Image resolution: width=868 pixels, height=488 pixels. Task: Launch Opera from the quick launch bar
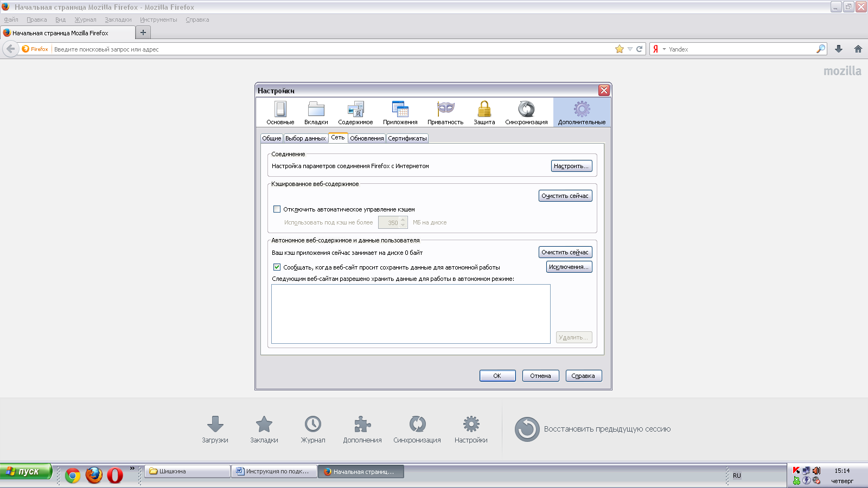coord(115,476)
